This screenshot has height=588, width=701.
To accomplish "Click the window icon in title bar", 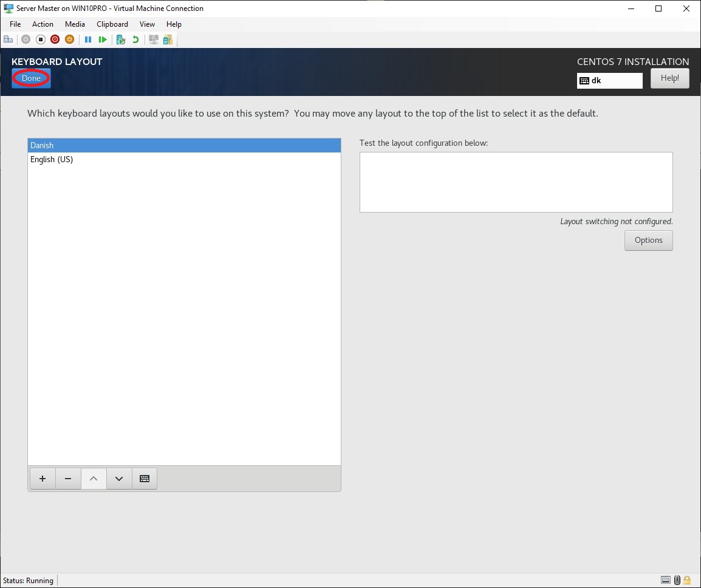I will [x=9, y=9].
